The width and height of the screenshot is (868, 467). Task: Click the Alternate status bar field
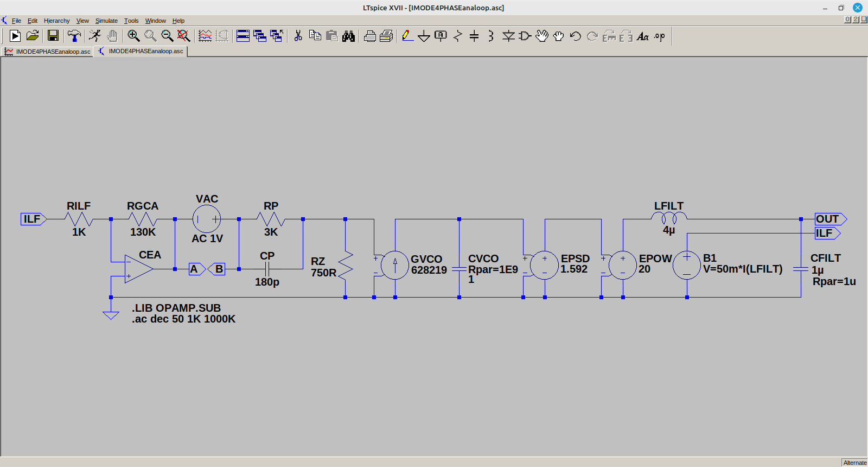click(855, 463)
